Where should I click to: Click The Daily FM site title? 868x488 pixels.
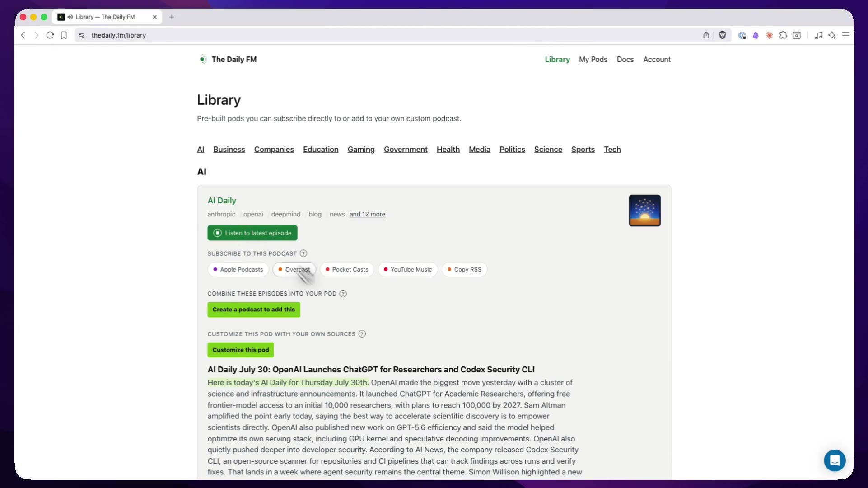(x=234, y=60)
